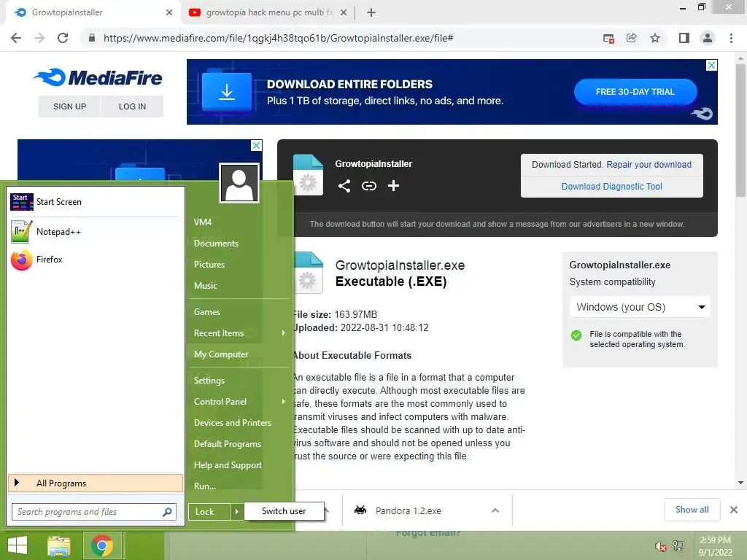Open the blocked pop-up icon in address bar

(x=608, y=38)
